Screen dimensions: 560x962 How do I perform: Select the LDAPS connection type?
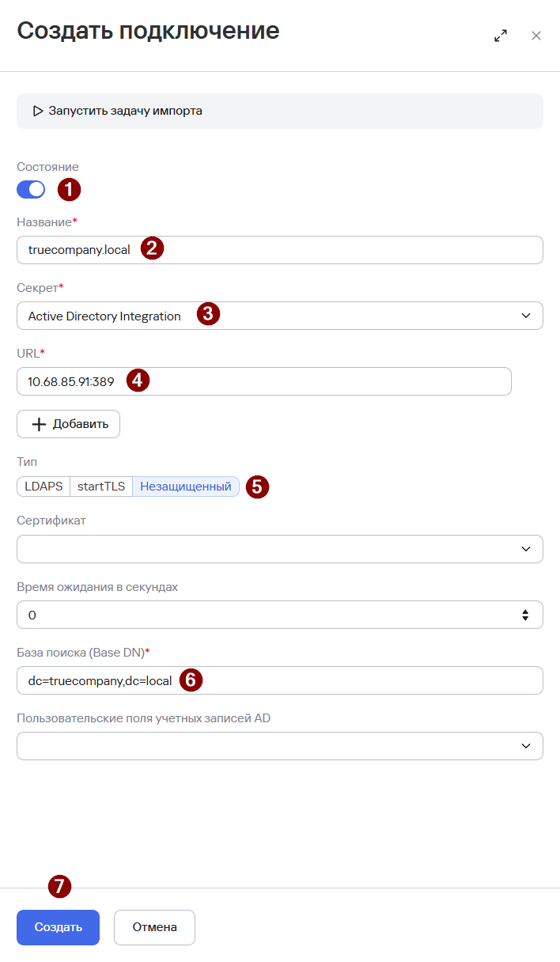(44, 487)
